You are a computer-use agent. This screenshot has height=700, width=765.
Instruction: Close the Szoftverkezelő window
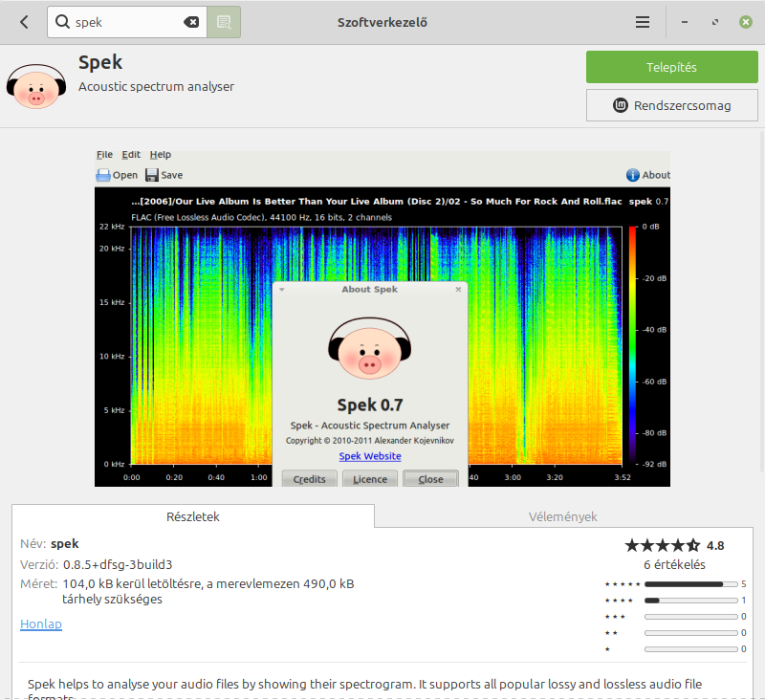[x=745, y=22]
